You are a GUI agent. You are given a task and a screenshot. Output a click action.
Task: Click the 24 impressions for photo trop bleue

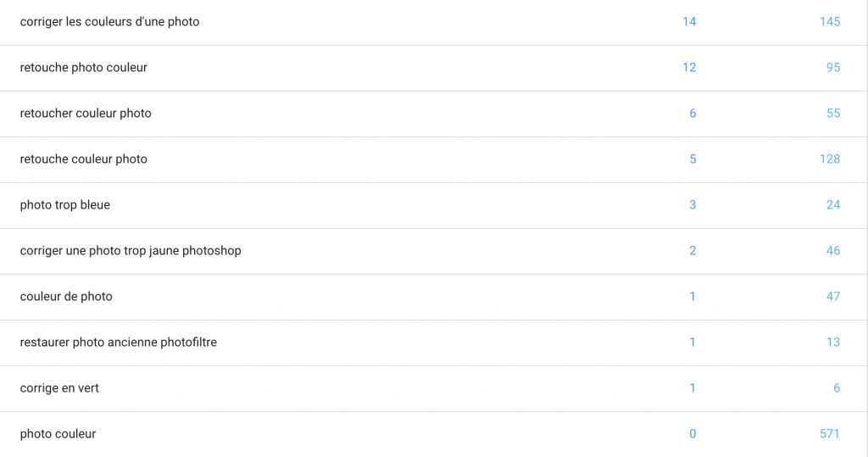(833, 204)
